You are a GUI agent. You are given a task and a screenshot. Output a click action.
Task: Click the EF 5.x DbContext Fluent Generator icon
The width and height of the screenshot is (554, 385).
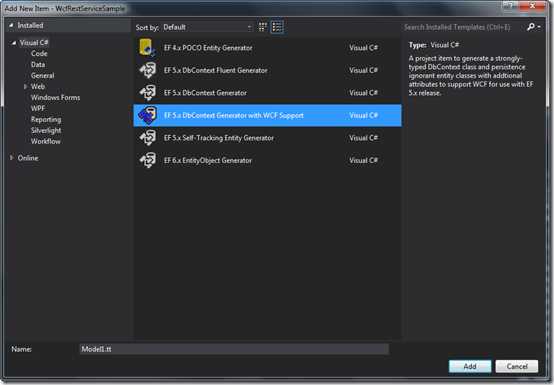148,70
